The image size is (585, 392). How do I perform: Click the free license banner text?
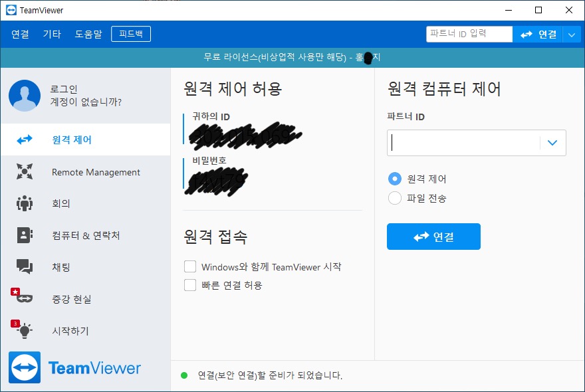(292, 57)
